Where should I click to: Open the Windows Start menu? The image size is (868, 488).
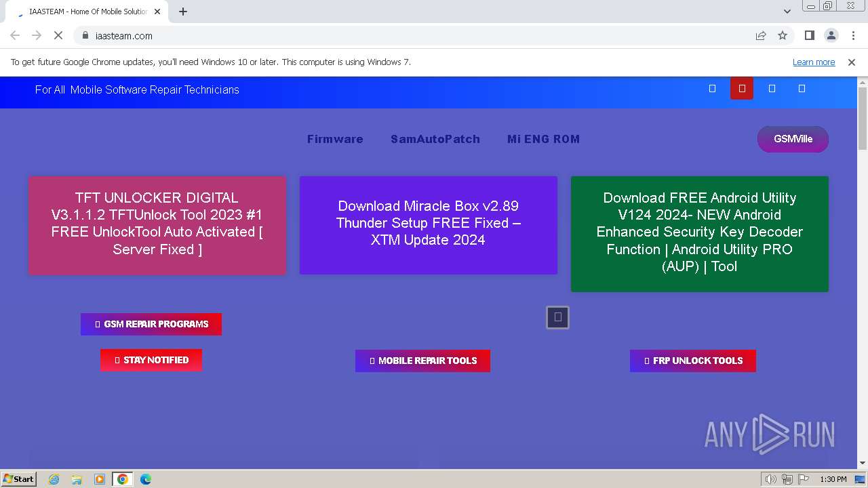[19, 479]
